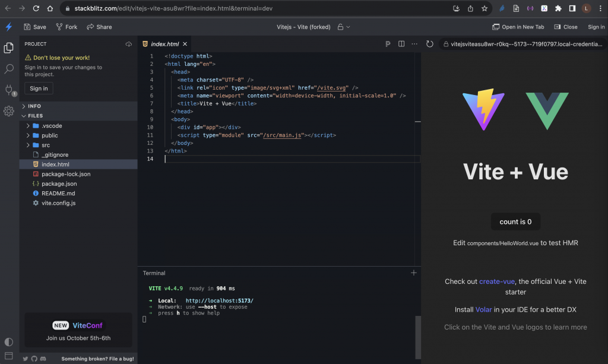
Task: Click the install app icon in address bar
Action: tap(457, 8)
